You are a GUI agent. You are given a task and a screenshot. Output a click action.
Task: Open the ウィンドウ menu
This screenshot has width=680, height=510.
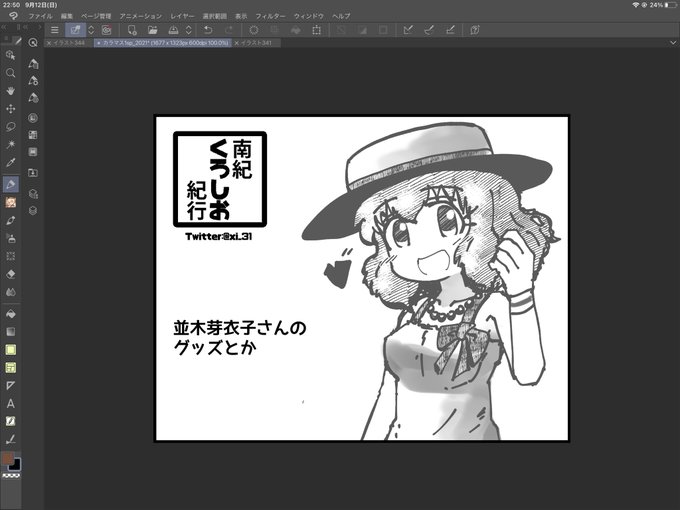(309, 16)
